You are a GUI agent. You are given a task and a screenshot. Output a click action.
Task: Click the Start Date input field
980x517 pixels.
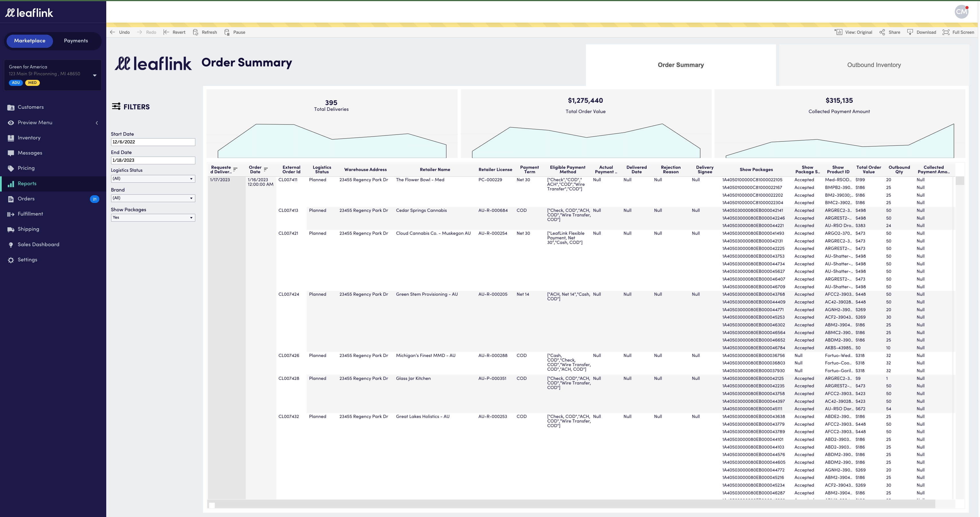click(x=153, y=142)
